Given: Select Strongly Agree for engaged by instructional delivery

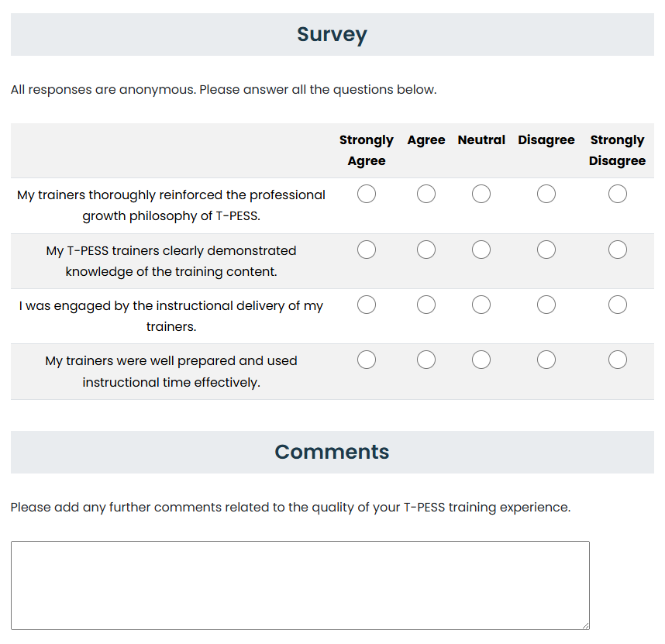Looking at the screenshot, I should [367, 305].
